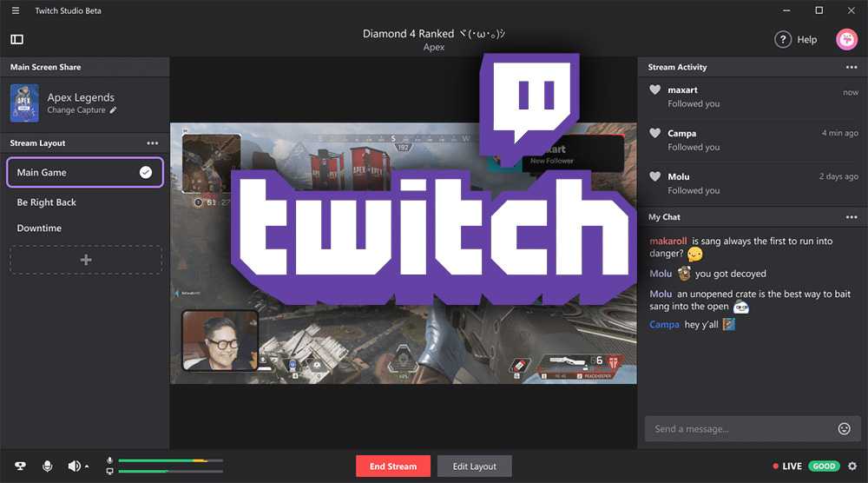Click the Main Screen Share header
Screen dimensions: 868x483
[x=45, y=67]
